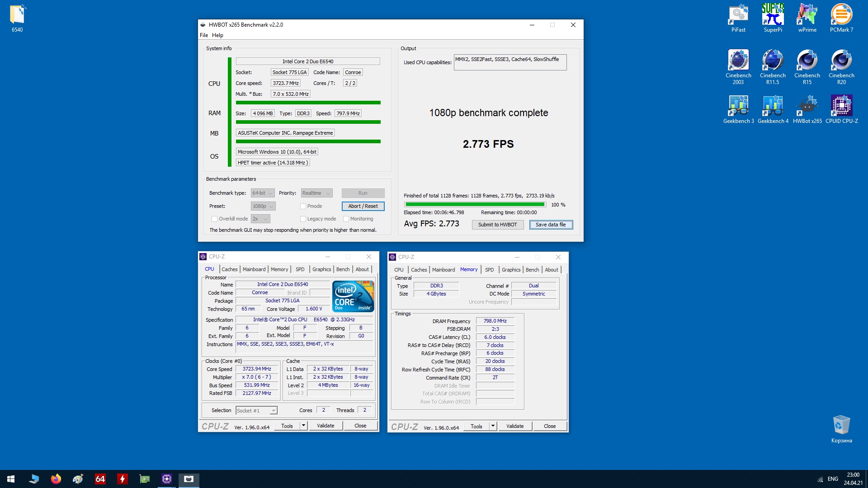868x488 pixels.
Task: Enable the Pmode checkbox
Action: pos(303,206)
